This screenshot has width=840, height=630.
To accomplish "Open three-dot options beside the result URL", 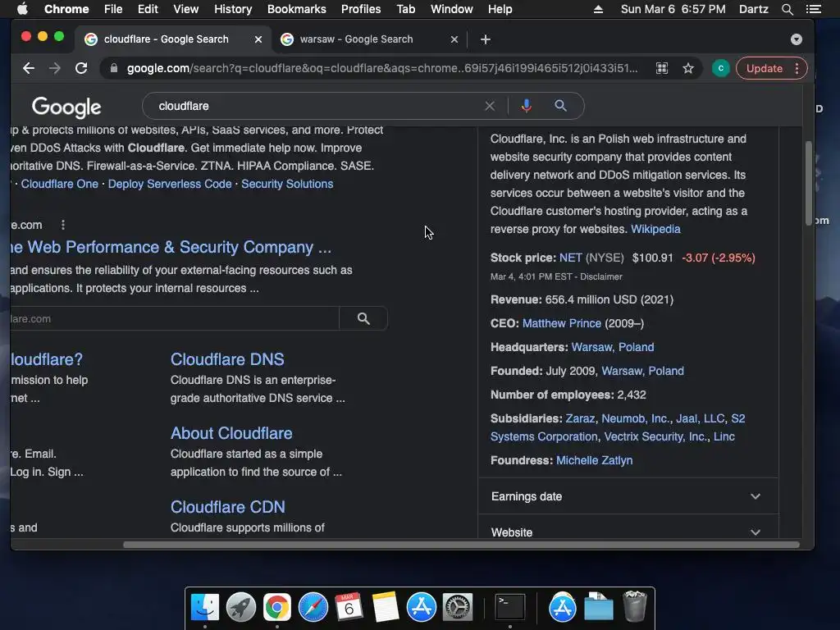I will (x=63, y=225).
